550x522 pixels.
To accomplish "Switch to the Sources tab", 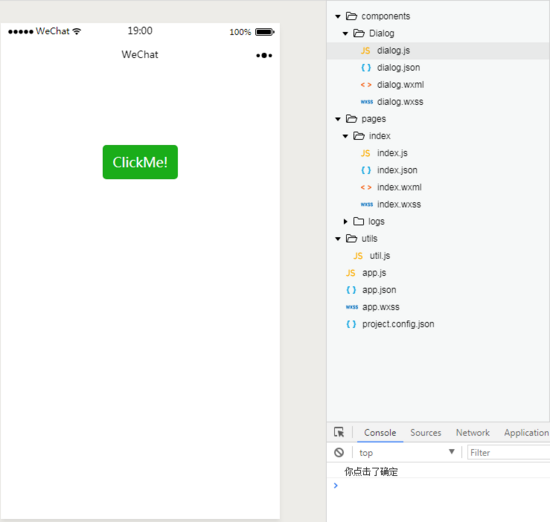I will point(425,433).
